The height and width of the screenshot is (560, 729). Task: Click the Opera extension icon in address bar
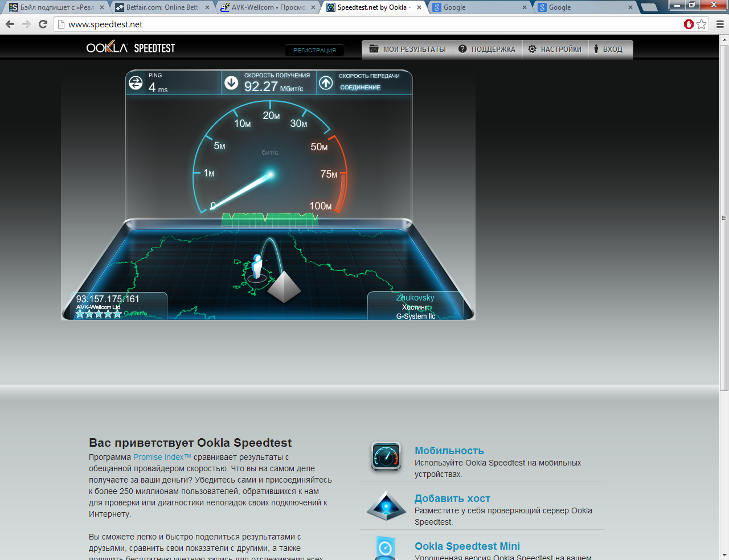pyautogui.click(x=689, y=24)
